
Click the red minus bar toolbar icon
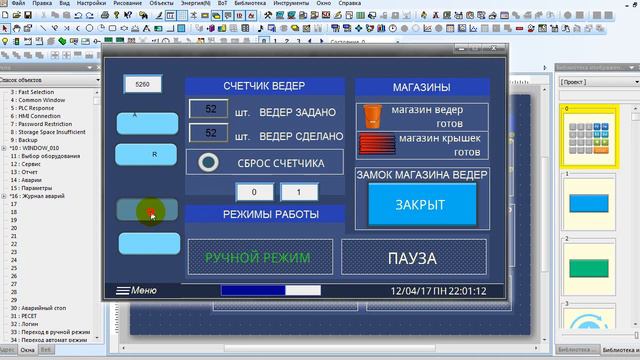519,29
